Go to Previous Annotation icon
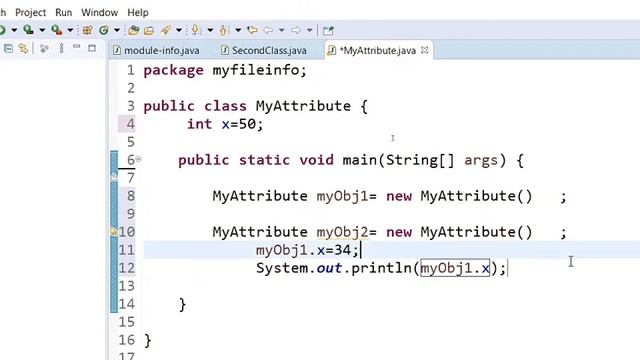Image resolution: width=640 pixels, height=360 pixels. (x=224, y=30)
